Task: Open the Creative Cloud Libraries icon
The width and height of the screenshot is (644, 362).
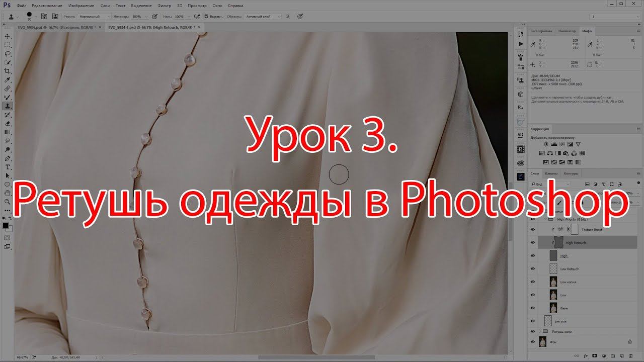Action: [521, 162]
